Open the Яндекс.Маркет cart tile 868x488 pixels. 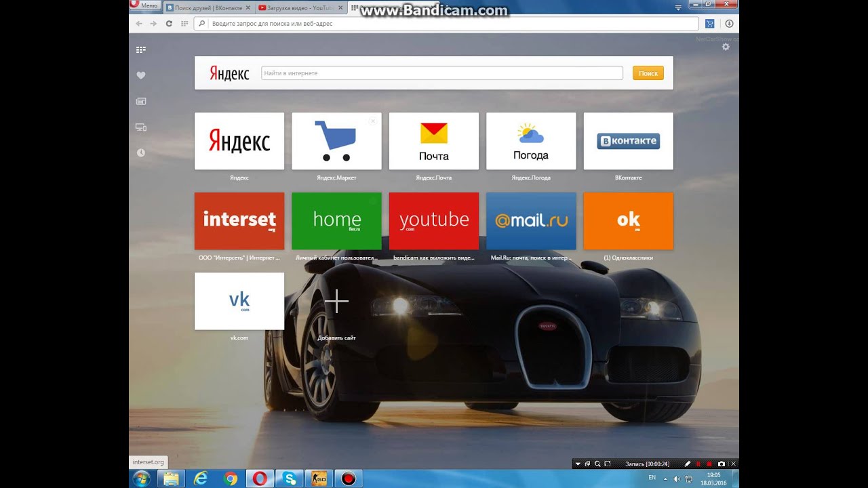tap(336, 141)
